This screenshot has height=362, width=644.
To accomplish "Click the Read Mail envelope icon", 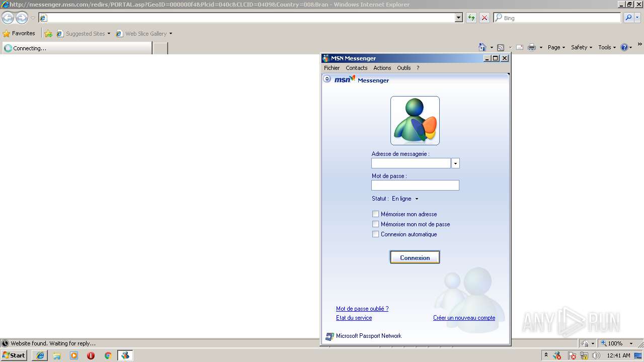I will coord(520,47).
